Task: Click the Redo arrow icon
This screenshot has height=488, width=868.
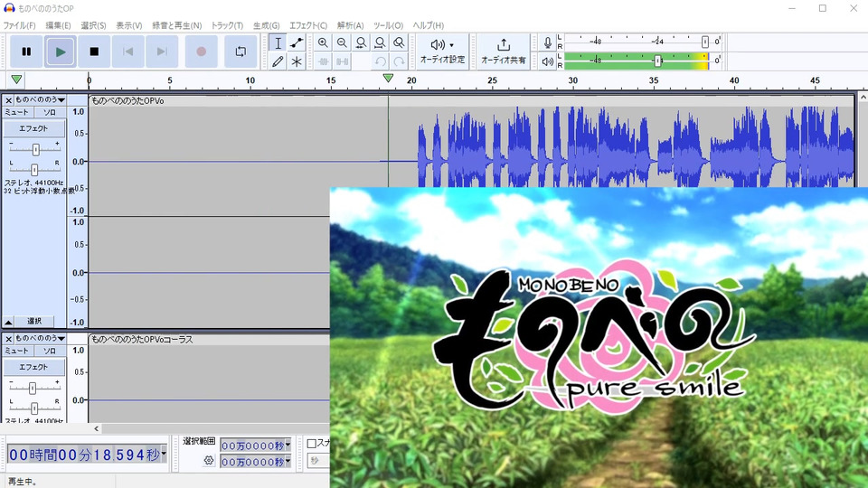Action: click(x=399, y=61)
